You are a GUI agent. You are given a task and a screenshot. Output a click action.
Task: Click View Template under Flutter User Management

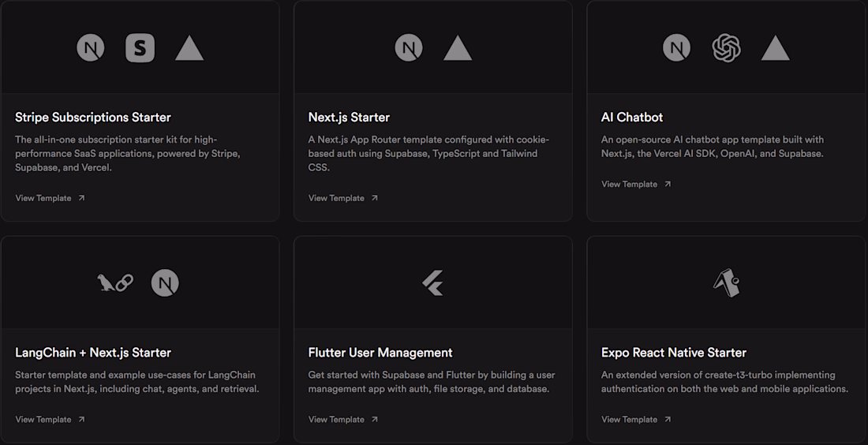(x=343, y=419)
